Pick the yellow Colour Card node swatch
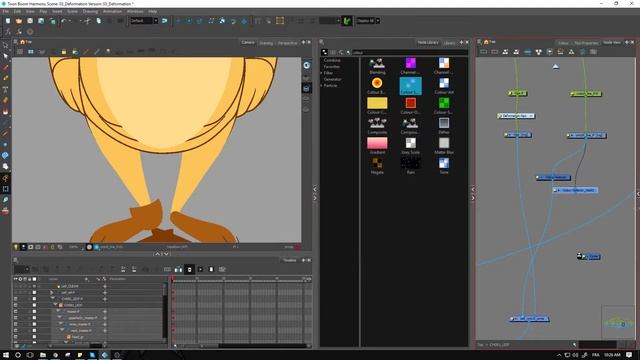The height and width of the screenshot is (360, 640). 377,103
